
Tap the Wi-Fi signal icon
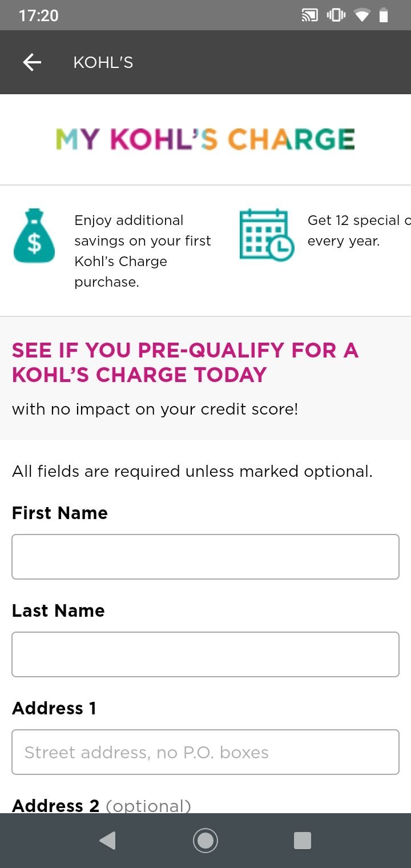coord(362,15)
